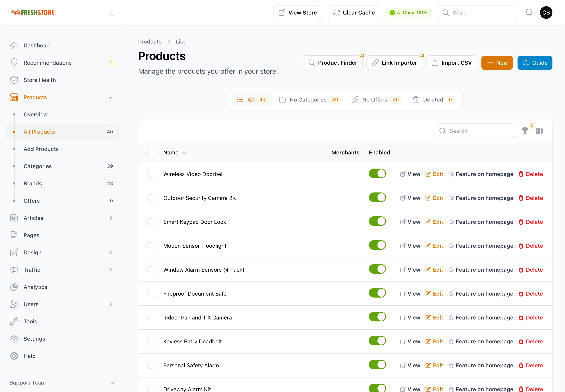Click the AI Chips 99% badge
565x392 pixels.
tap(408, 13)
